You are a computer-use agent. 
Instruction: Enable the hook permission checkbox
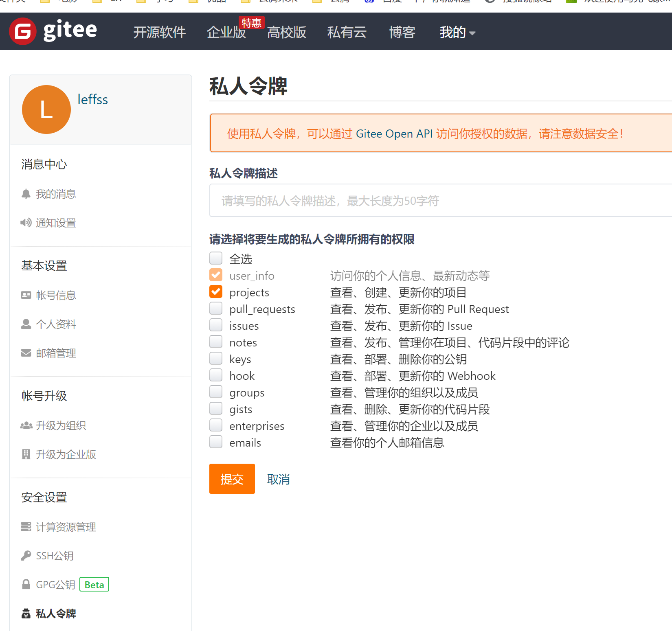216,375
